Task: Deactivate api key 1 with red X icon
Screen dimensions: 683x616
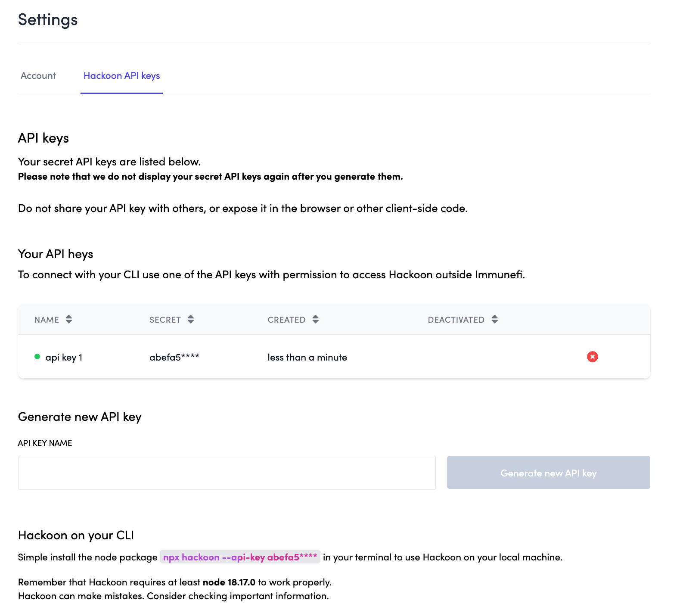Action: (592, 357)
